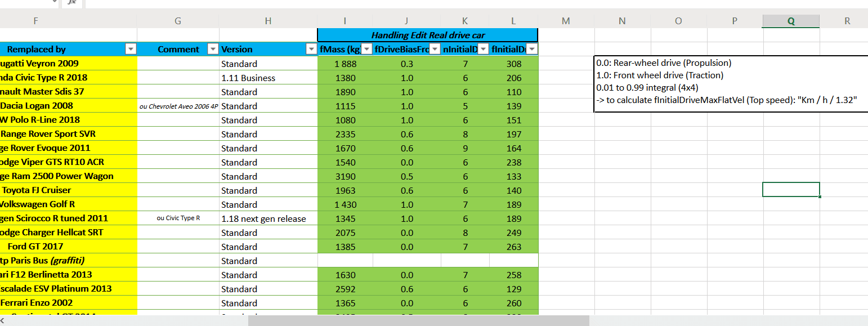868x326 pixels.
Task: Click the gears value 9 cell
Action: pos(465,148)
